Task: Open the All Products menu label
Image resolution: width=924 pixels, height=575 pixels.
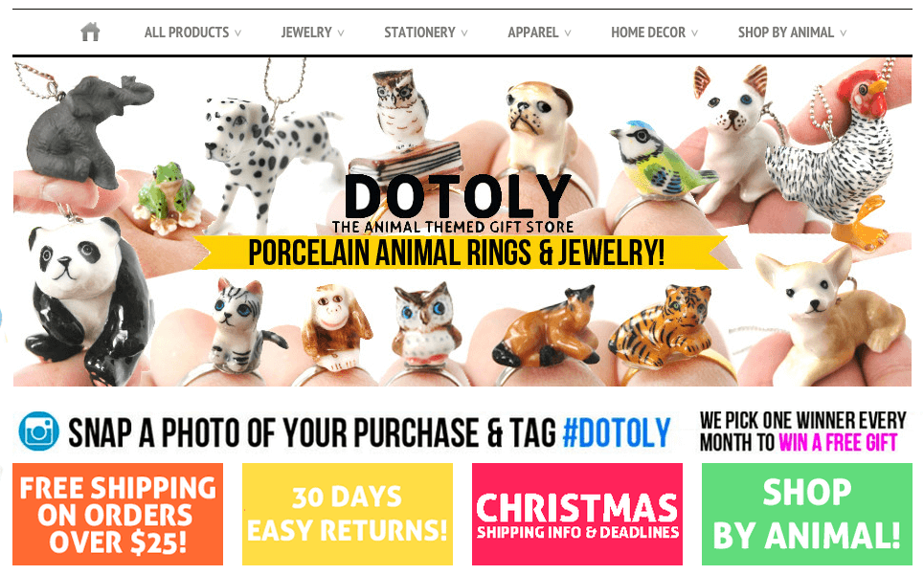Action: click(x=187, y=33)
